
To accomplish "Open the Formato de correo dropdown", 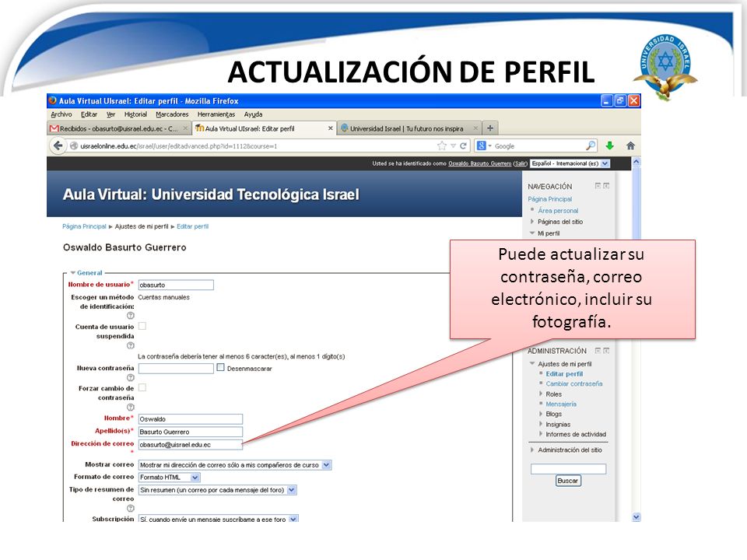I will tap(169, 477).
